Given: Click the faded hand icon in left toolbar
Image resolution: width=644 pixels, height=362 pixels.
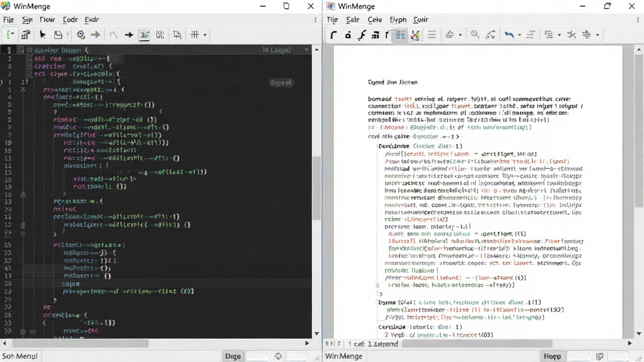Looking at the screenshot, I should click(113, 35).
